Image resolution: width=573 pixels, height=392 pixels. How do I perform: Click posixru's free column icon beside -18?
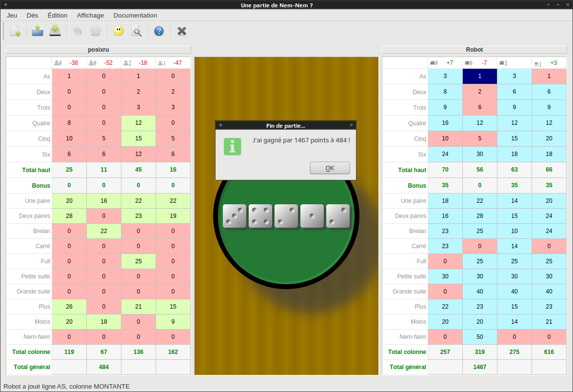(127, 63)
